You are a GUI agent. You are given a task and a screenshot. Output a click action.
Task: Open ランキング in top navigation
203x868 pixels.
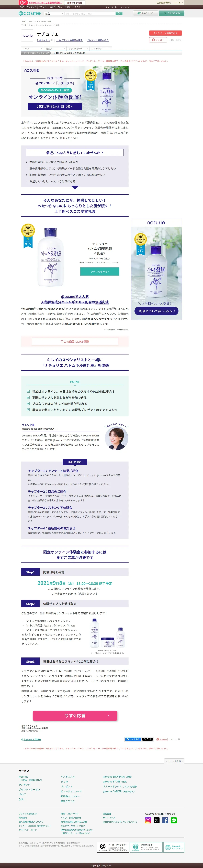(31, 7)
